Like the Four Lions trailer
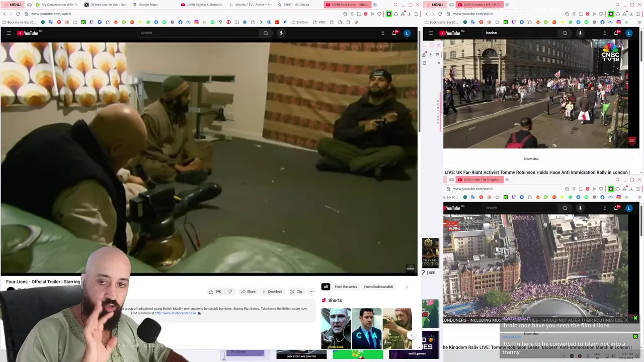Viewport: 644px width, 362px height. (x=215, y=292)
